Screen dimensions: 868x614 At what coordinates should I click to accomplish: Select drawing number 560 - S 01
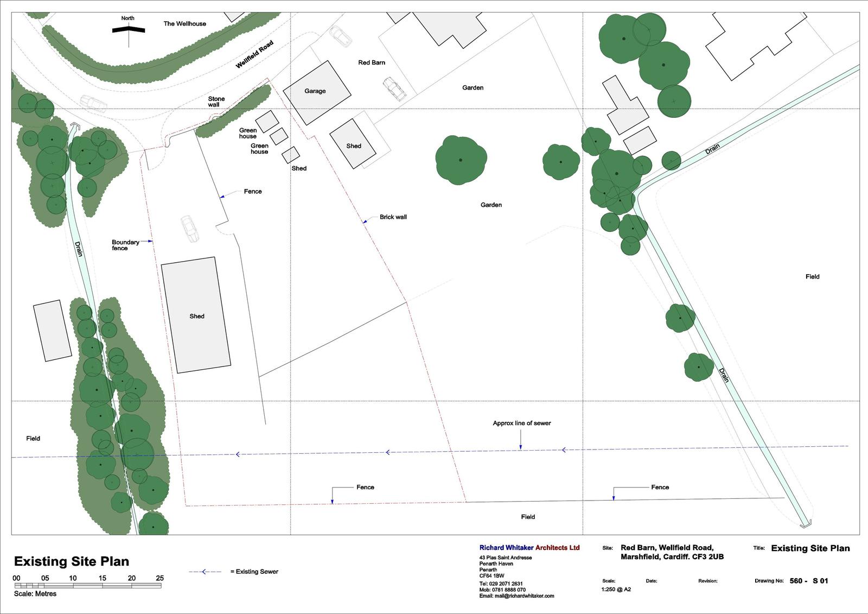point(809,581)
